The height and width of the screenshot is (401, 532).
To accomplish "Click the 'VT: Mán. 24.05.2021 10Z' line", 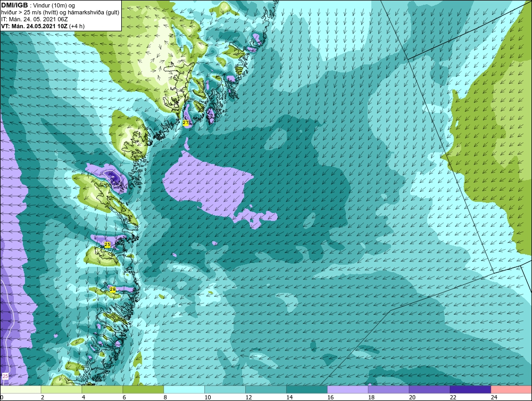I will click(34, 26).
